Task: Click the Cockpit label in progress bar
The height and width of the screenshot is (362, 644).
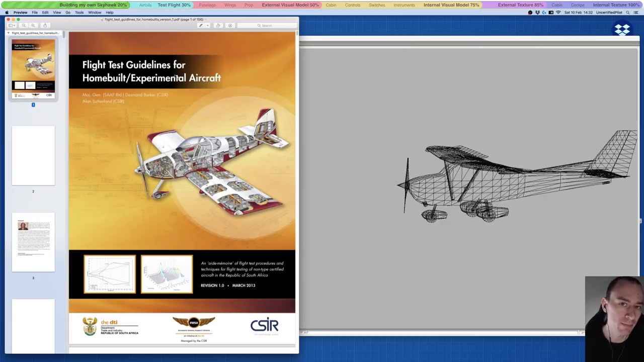Action: [578, 5]
